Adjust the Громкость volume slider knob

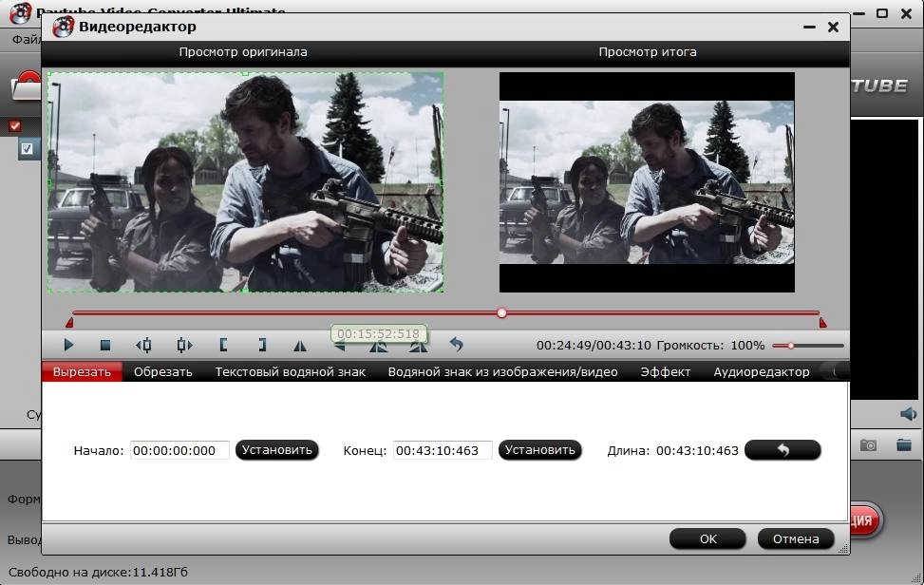[791, 346]
